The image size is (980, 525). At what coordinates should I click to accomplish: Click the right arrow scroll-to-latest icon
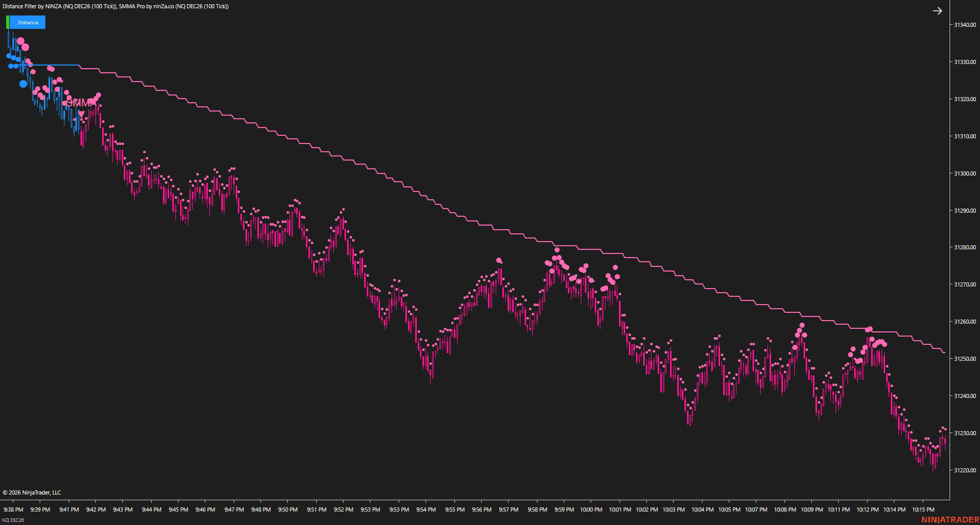938,11
